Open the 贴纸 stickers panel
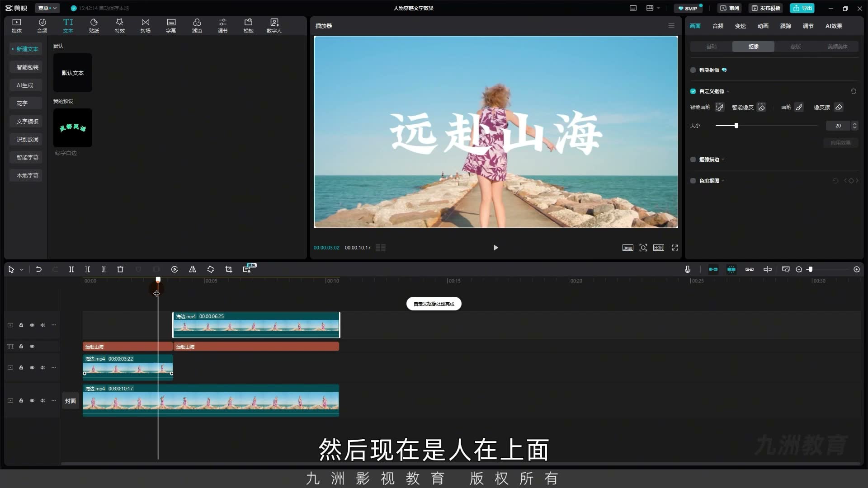Screen dimensions: 868x488 coord(94,26)
